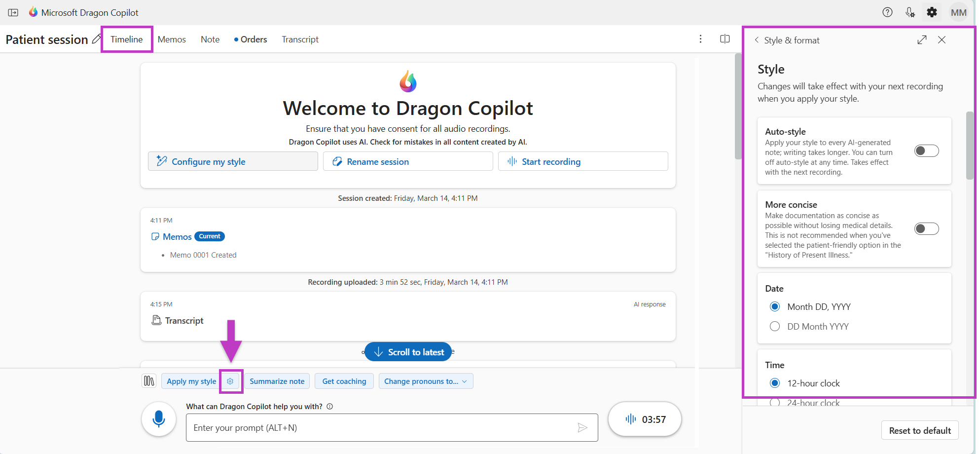Switch to the Timeline tab
This screenshot has height=454, width=980.
pos(127,39)
